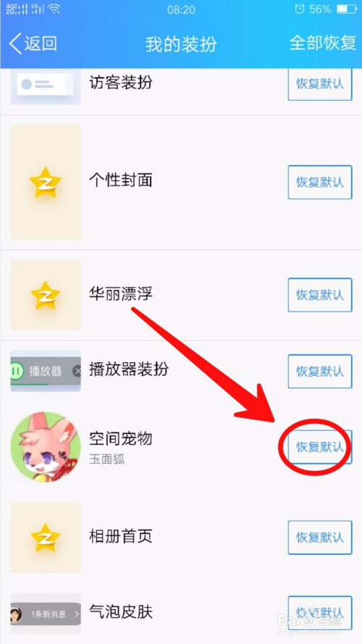Image resolution: width=362 pixels, height=644 pixels.
Task: Restore default for 空间宠物
Action: tap(320, 447)
